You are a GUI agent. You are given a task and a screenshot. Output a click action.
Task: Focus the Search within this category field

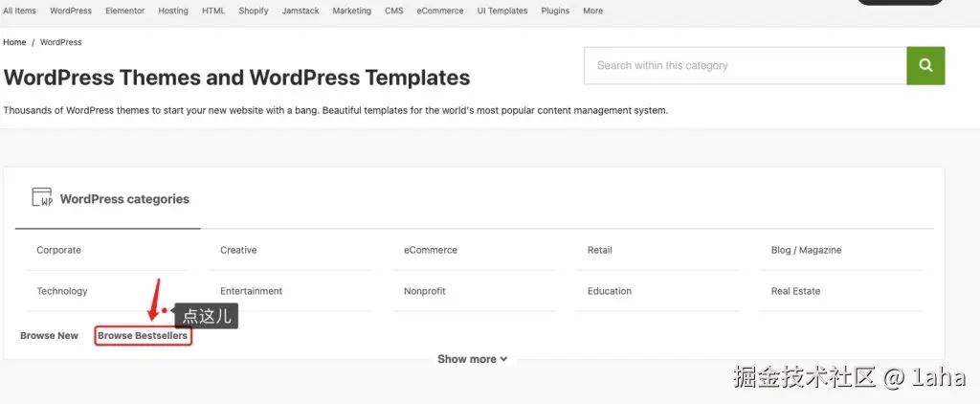point(745,65)
